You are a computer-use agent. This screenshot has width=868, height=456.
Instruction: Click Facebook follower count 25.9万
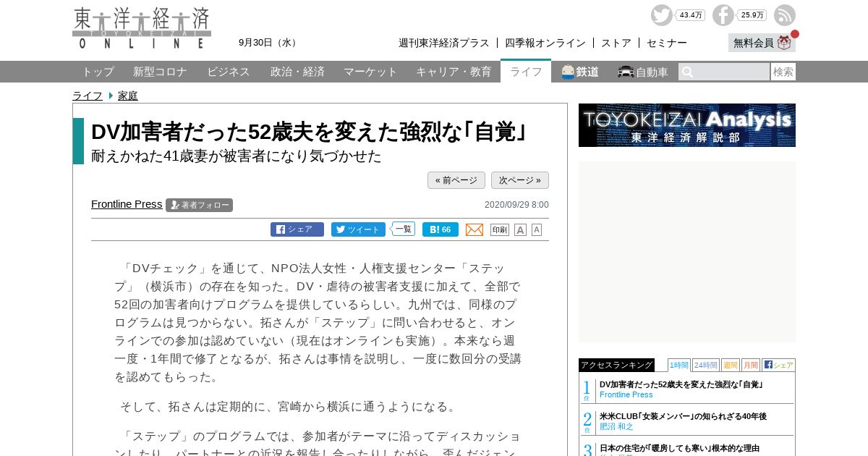click(752, 15)
